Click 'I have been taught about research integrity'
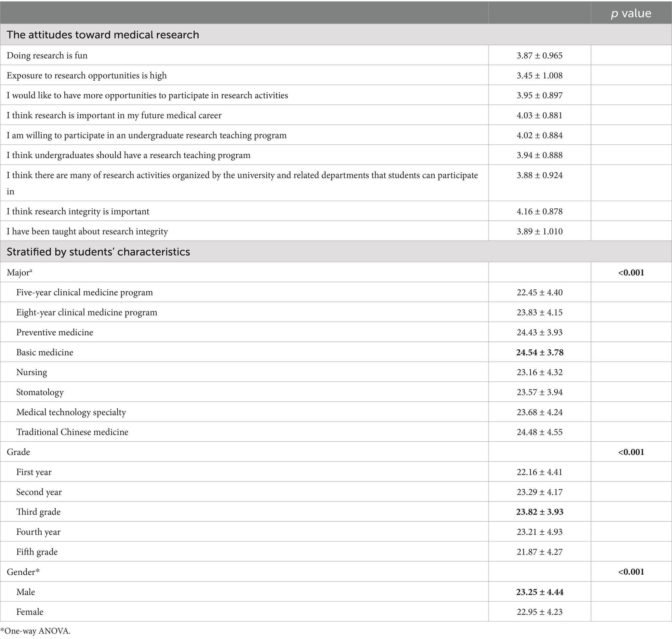672x639 pixels. pos(87,232)
